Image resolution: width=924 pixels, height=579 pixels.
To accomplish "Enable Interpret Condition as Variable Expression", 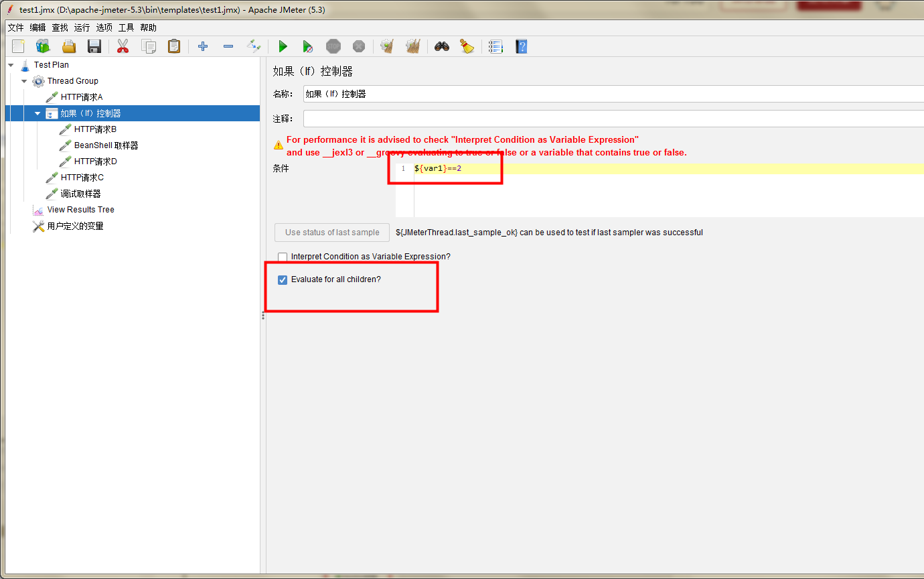I will pos(283,257).
